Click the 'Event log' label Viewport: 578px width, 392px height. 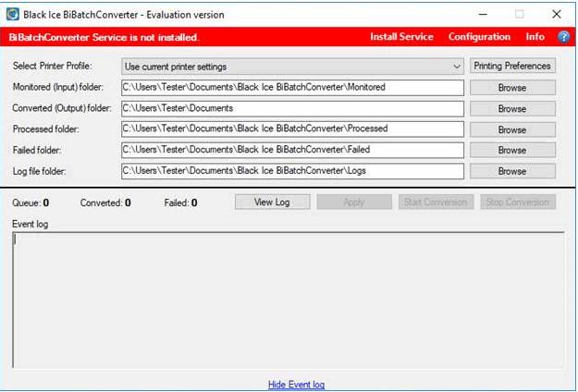pyautogui.click(x=31, y=224)
